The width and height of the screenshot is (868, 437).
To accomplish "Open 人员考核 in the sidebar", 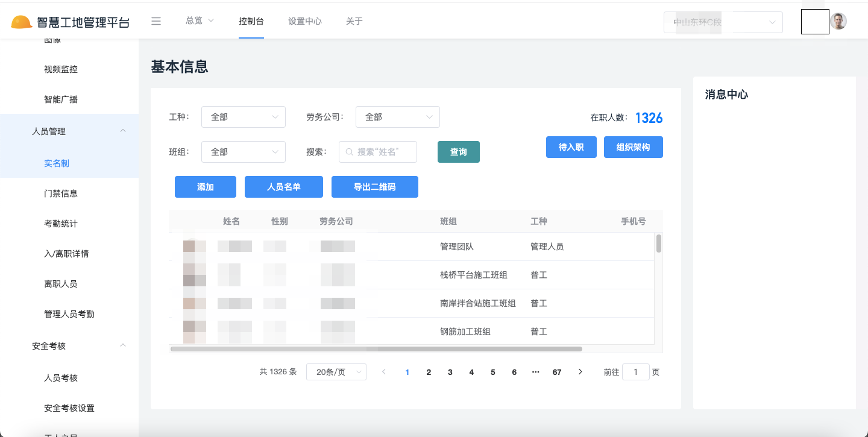I will (61, 378).
